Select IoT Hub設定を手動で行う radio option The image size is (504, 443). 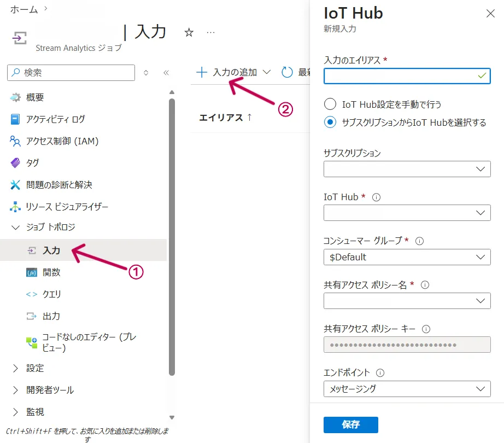pyautogui.click(x=330, y=104)
